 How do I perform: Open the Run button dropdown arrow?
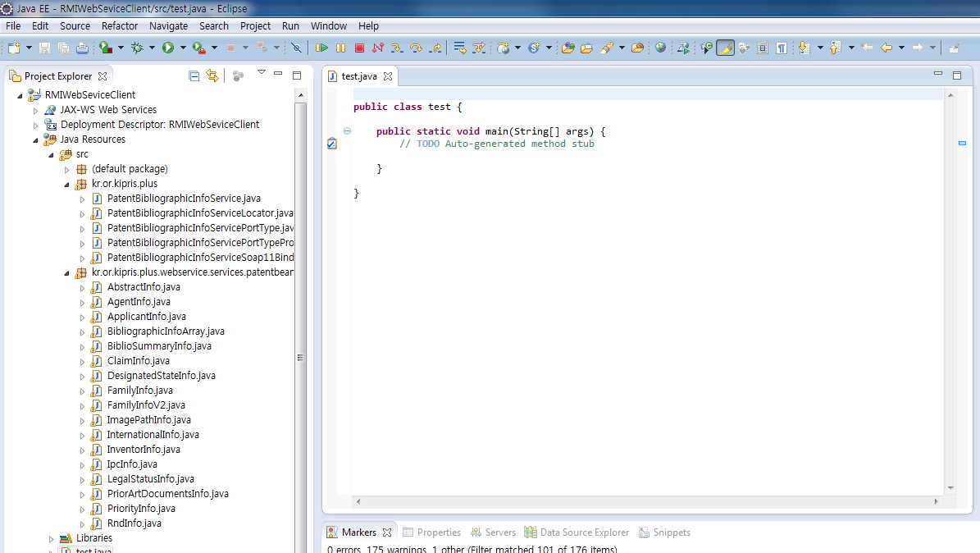(182, 48)
